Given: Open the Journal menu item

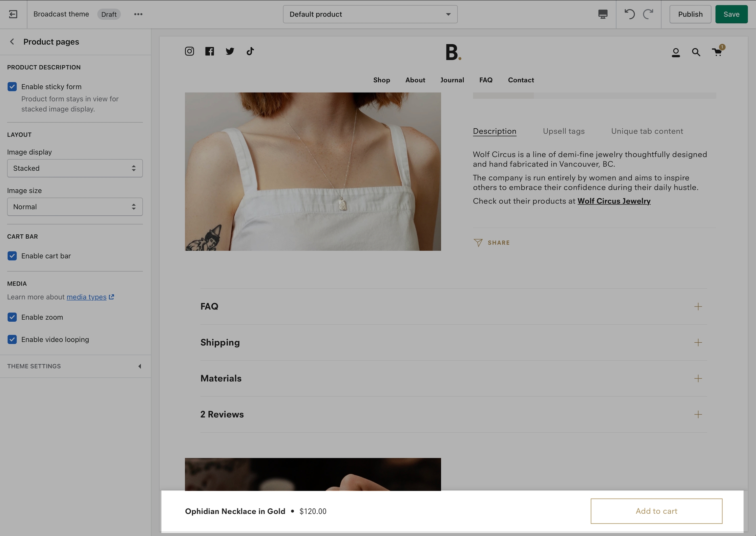Looking at the screenshot, I should [x=452, y=80].
